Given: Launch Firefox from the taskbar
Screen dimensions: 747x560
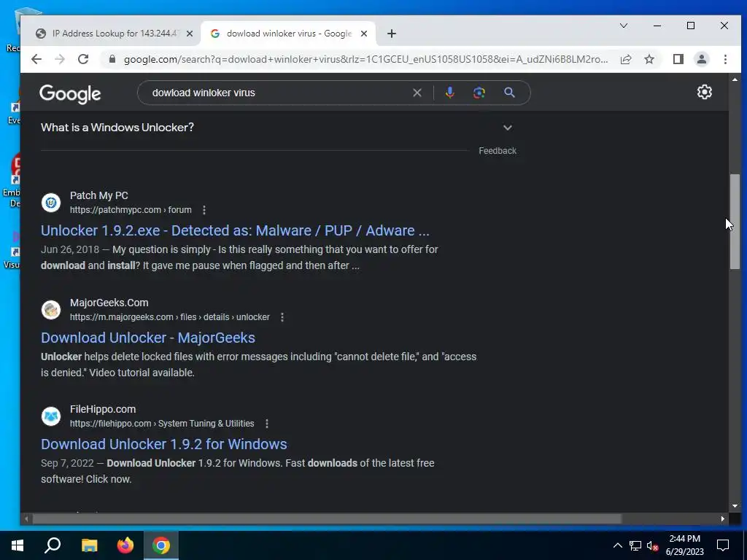Looking at the screenshot, I should click(125, 545).
